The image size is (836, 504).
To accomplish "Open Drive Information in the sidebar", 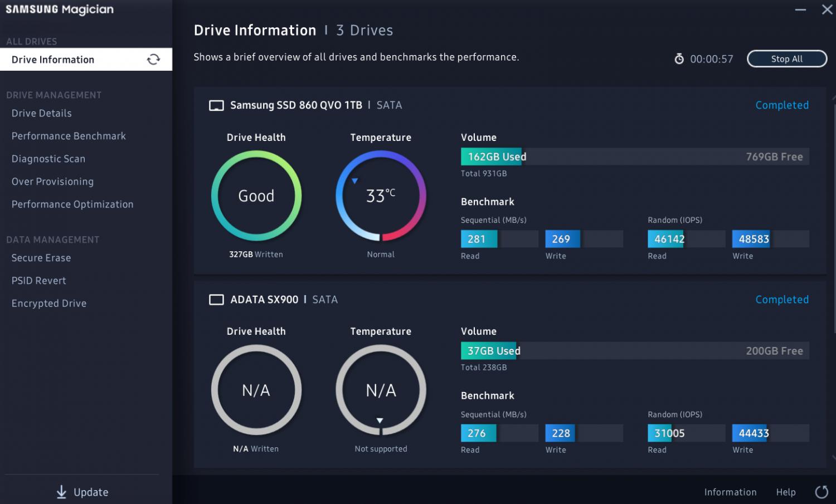I will tap(86, 60).
